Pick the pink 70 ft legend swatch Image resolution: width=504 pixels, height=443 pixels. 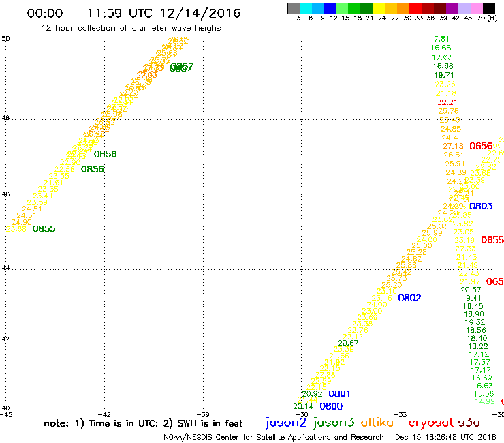coord(476,8)
